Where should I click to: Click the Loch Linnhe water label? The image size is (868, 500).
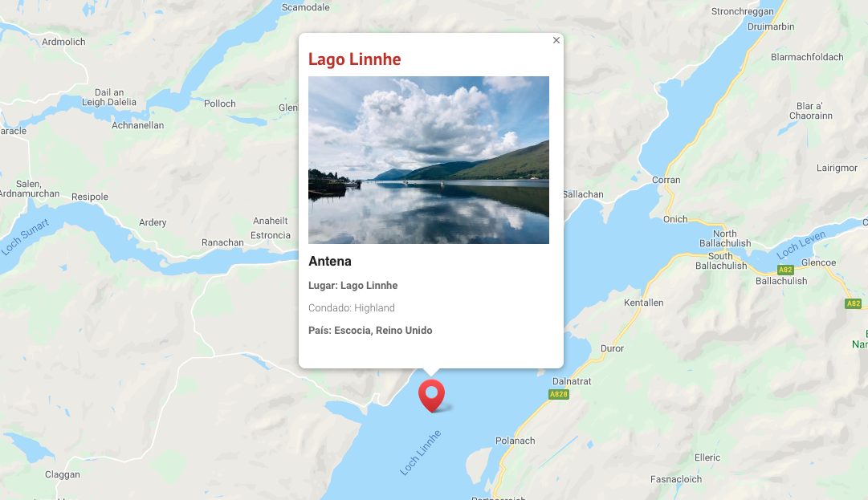(x=421, y=453)
